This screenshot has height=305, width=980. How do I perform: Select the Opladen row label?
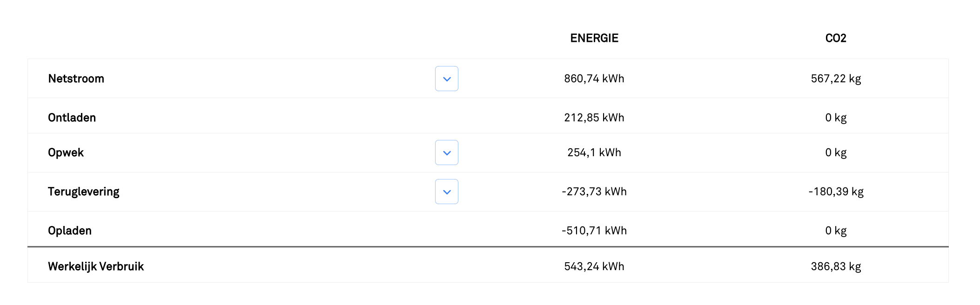tap(70, 231)
